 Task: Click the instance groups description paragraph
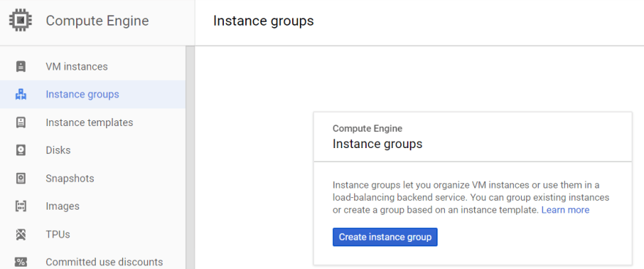(x=471, y=197)
